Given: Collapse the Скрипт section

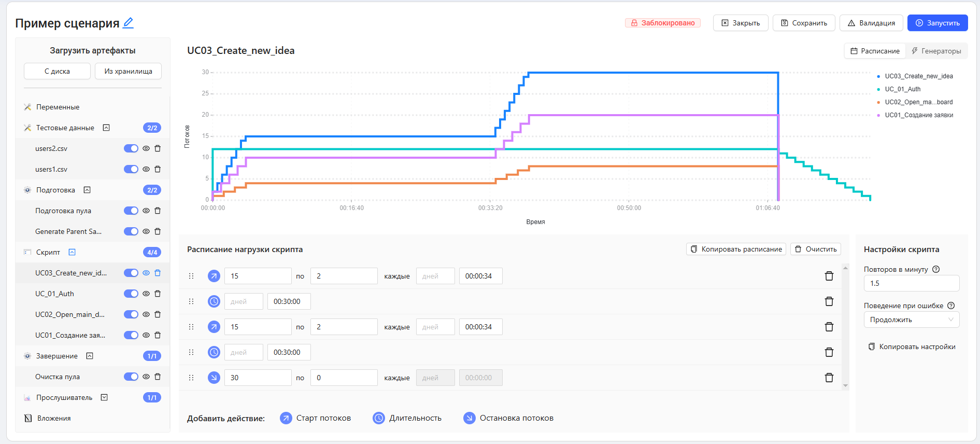Looking at the screenshot, I should [72, 252].
